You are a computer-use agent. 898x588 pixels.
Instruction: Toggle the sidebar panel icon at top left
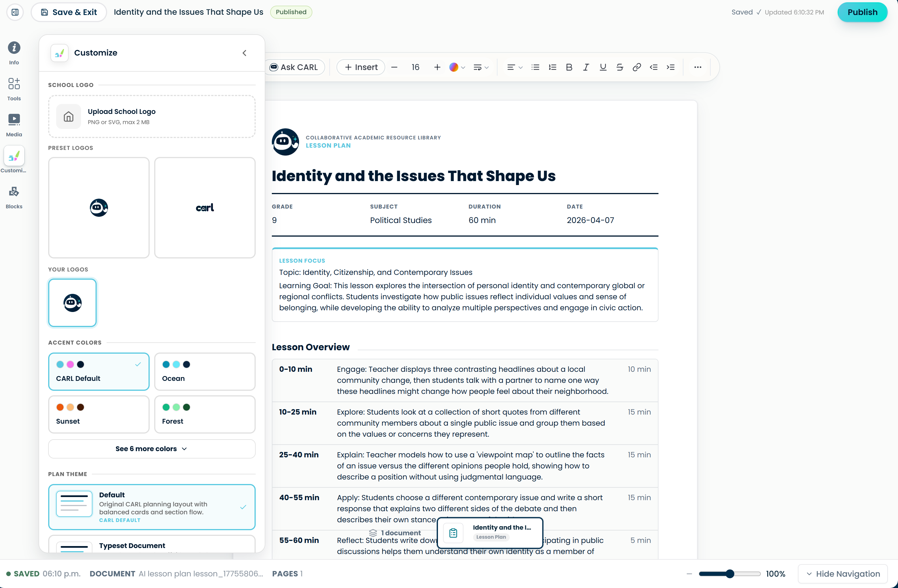tap(15, 12)
